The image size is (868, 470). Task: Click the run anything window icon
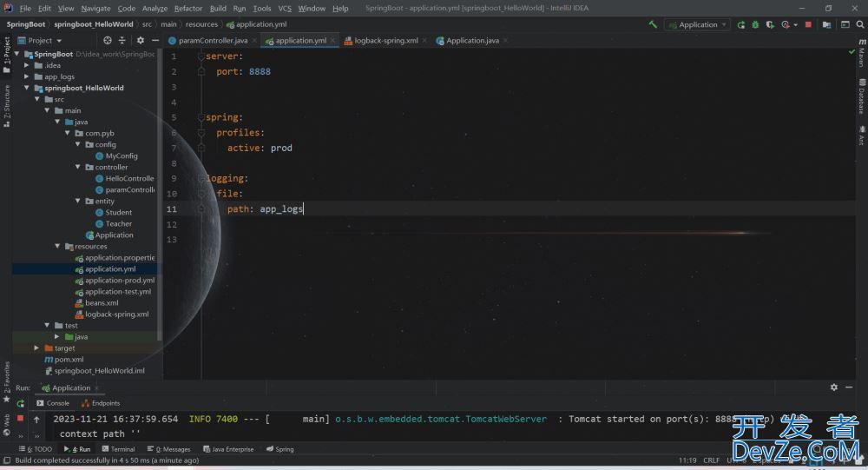[x=845, y=24]
